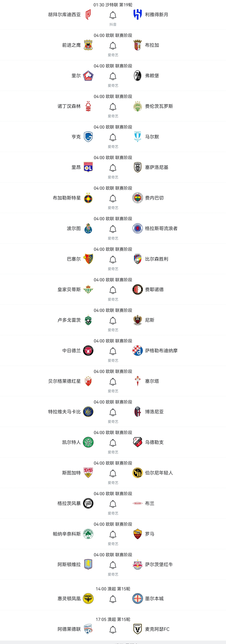
Task: Enable match reminder for 里昂 vs 塞萨洛尼基
Action: click(x=112, y=167)
